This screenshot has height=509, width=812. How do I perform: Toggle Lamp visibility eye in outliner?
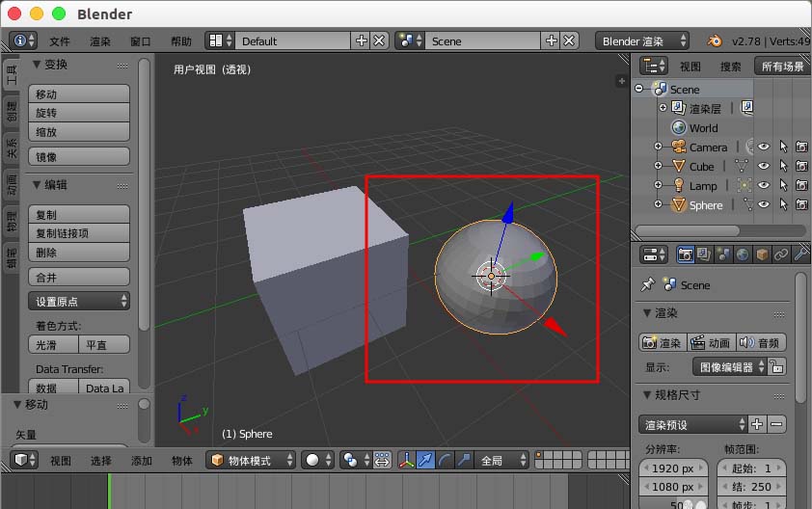click(x=764, y=185)
